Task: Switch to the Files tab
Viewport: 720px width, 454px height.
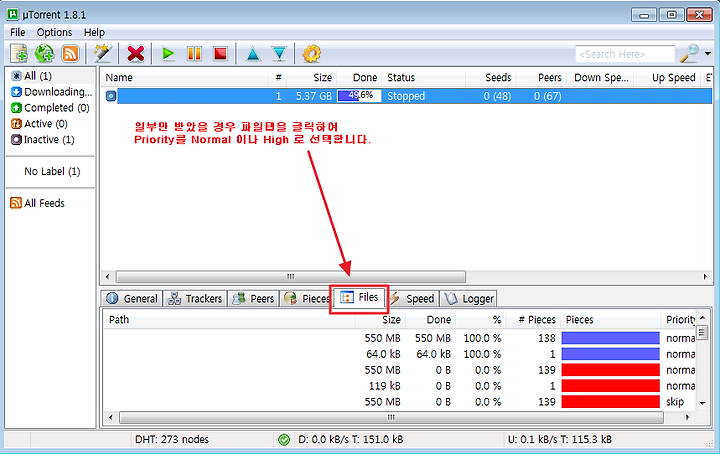Action: point(359,297)
